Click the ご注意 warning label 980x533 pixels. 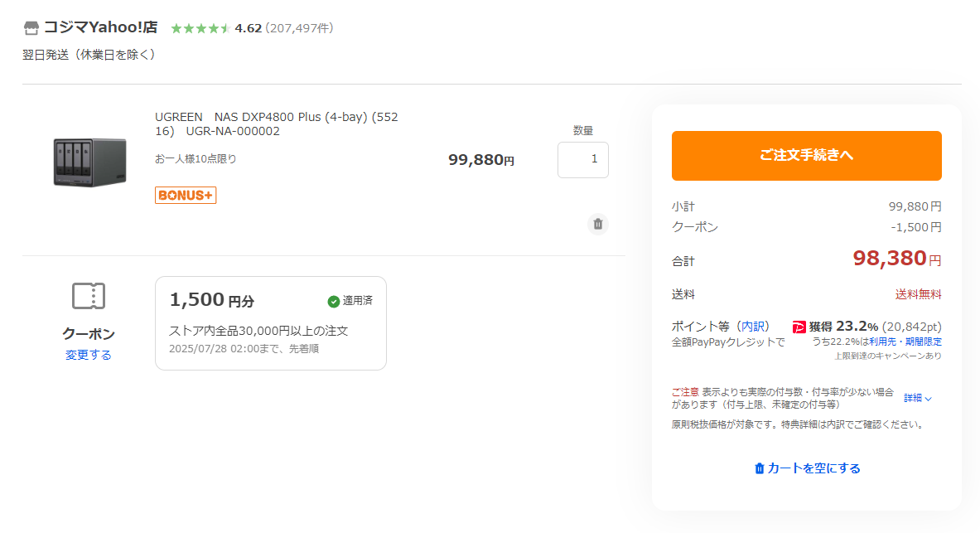685,391
